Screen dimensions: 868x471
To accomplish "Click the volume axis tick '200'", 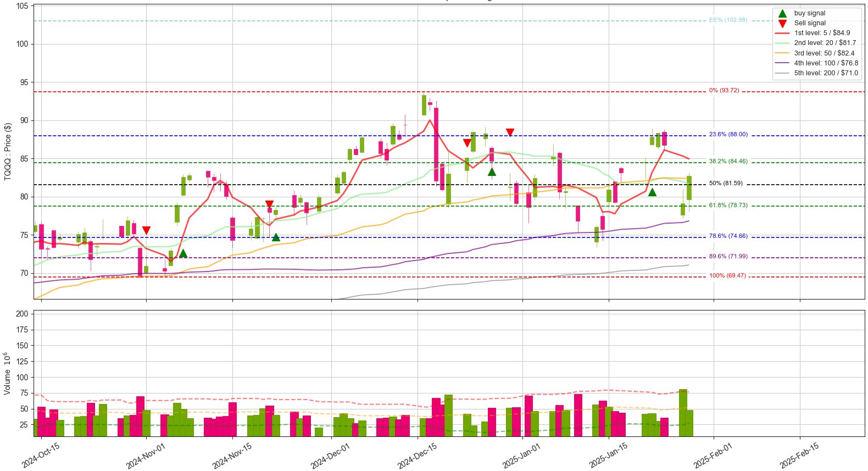I will point(23,314).
